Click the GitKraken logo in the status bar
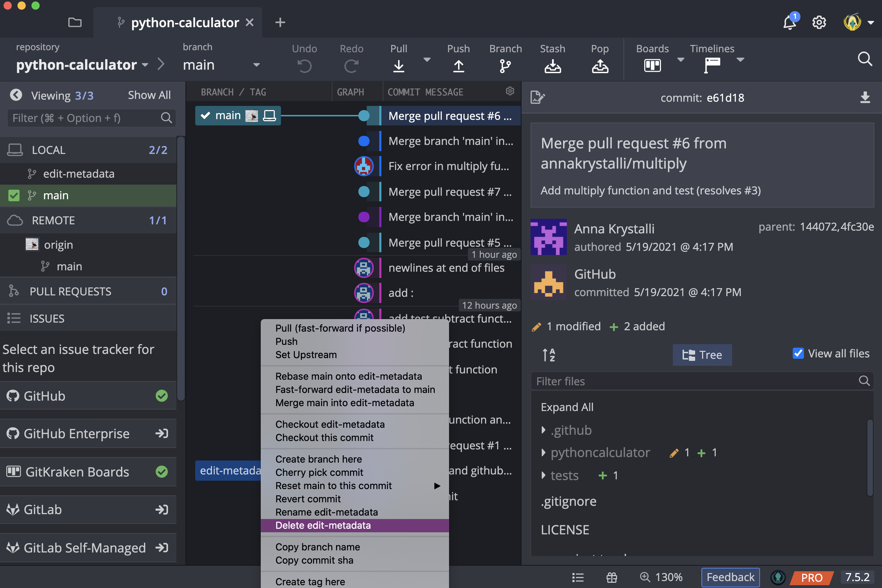This screenshot has width=882, height=588. 778,577
